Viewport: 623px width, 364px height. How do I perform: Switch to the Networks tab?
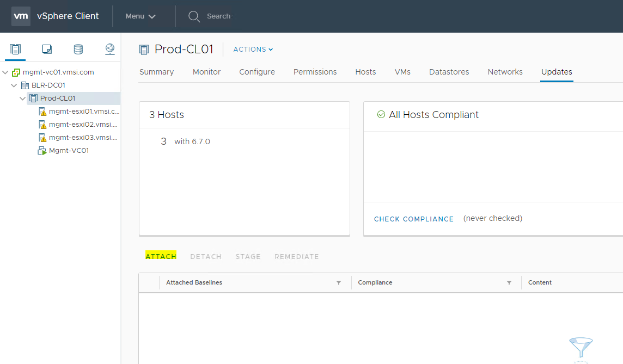tap(505, 72)
